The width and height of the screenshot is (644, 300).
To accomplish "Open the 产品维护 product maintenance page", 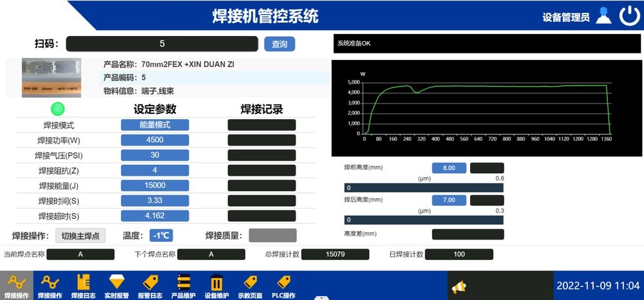I will (x=183, y=286).
